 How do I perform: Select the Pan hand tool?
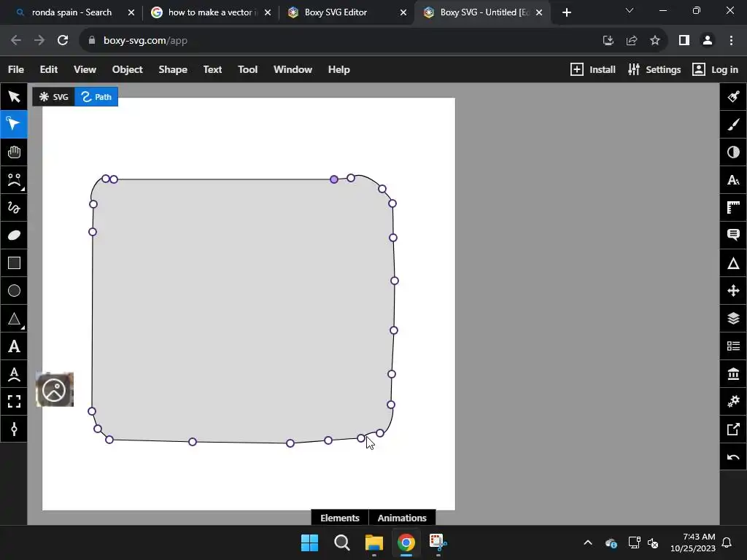tap(14, 152)
